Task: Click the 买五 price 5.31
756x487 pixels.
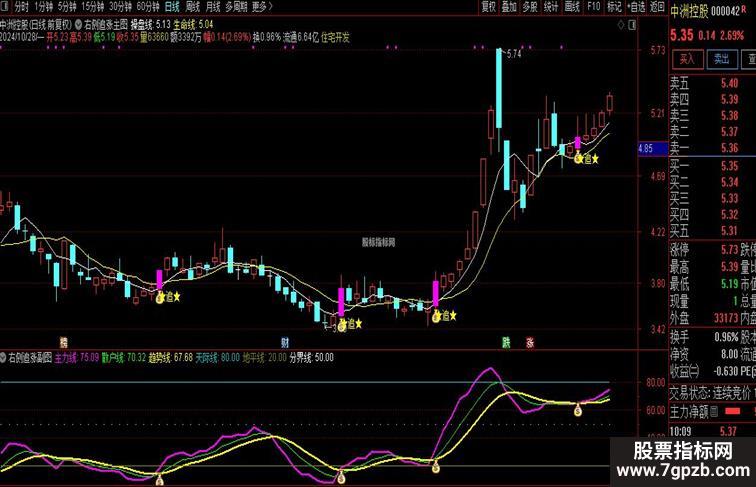Action: tap(729, 231)
